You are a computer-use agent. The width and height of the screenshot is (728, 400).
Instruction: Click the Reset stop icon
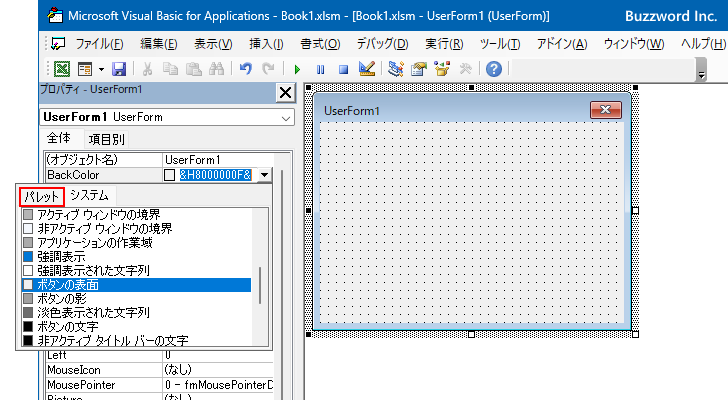pos(343,70)
